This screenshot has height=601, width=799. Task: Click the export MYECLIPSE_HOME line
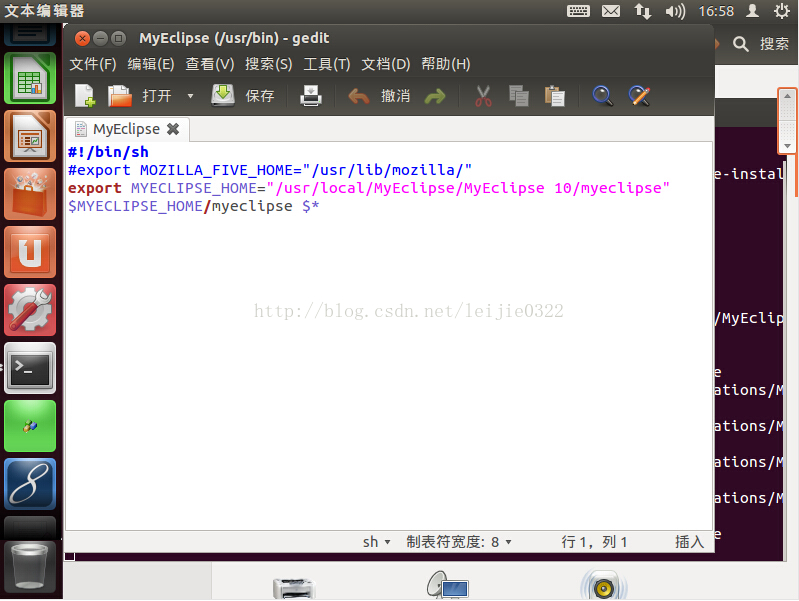click(x=368, y=188)
